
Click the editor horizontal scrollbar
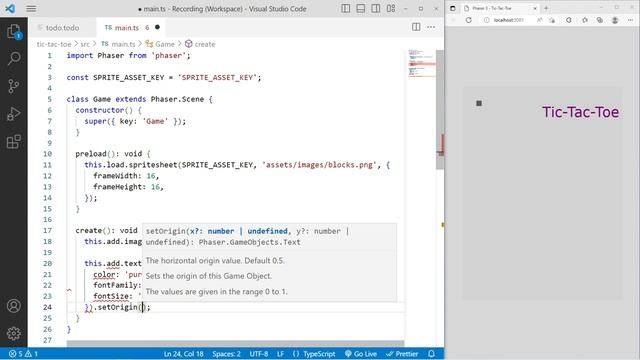(x=235, y=344)
